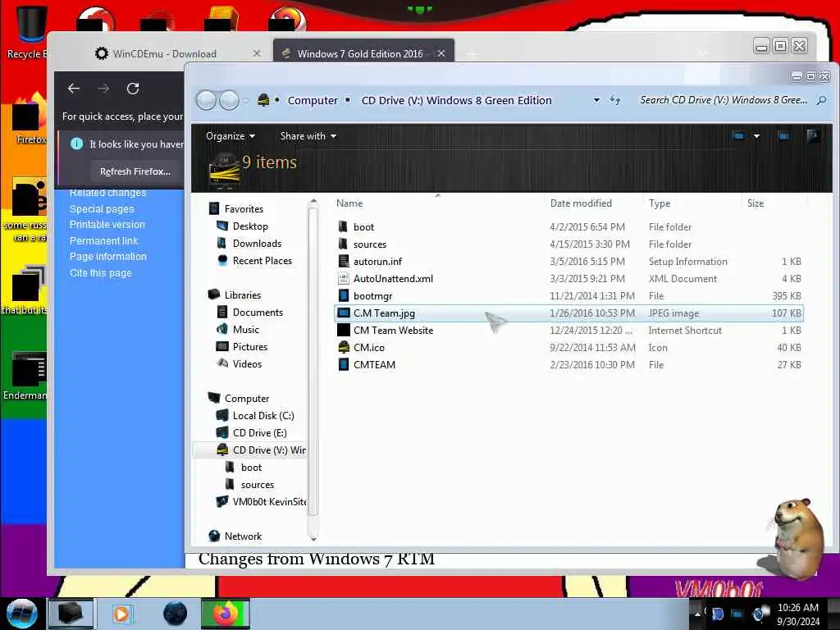This screenshot has height=630, width=840.
Task: Click the help icon in Explorer toolbar
Action: 813,136
